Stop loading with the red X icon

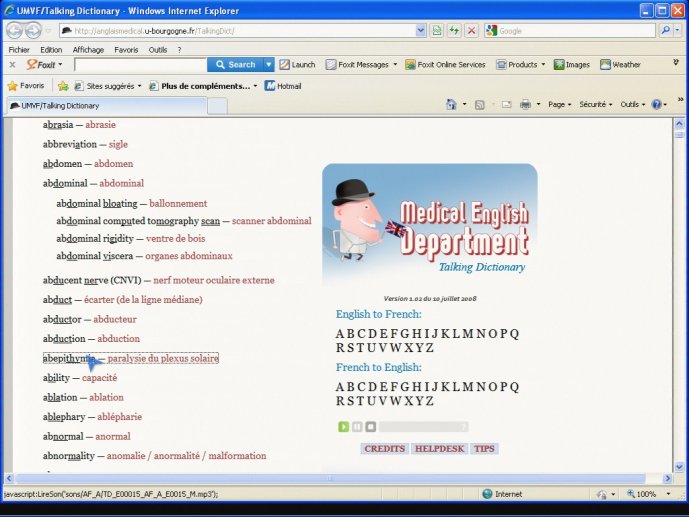(471, 31)
